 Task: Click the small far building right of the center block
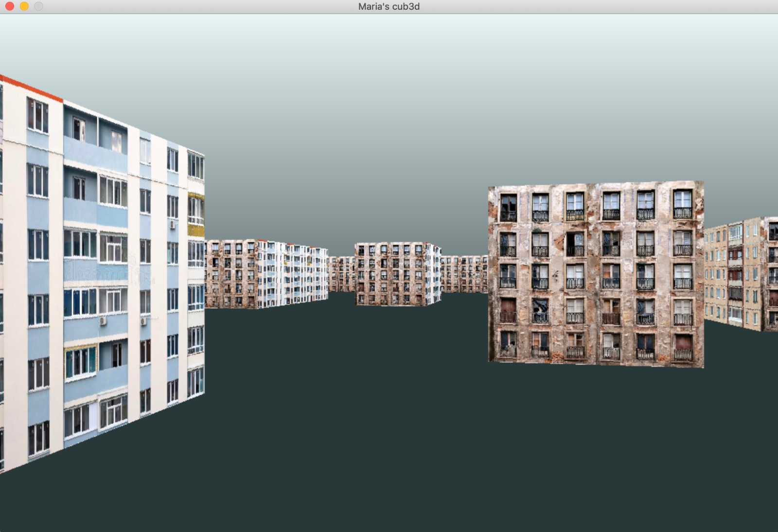pos(464,274)
